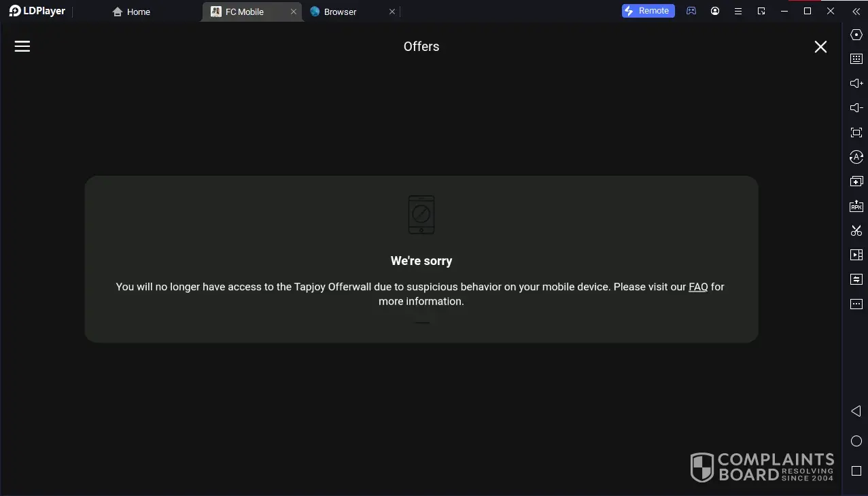Open the Offers hamburger menu
This screenshot has height=496, width=868.
point(22,46)
